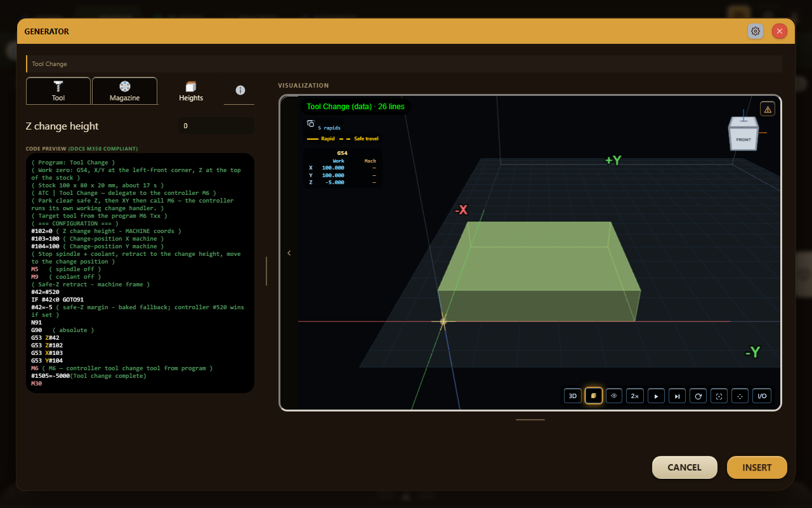
Task: Cancel the tool change generator
Action: [684, 467]
